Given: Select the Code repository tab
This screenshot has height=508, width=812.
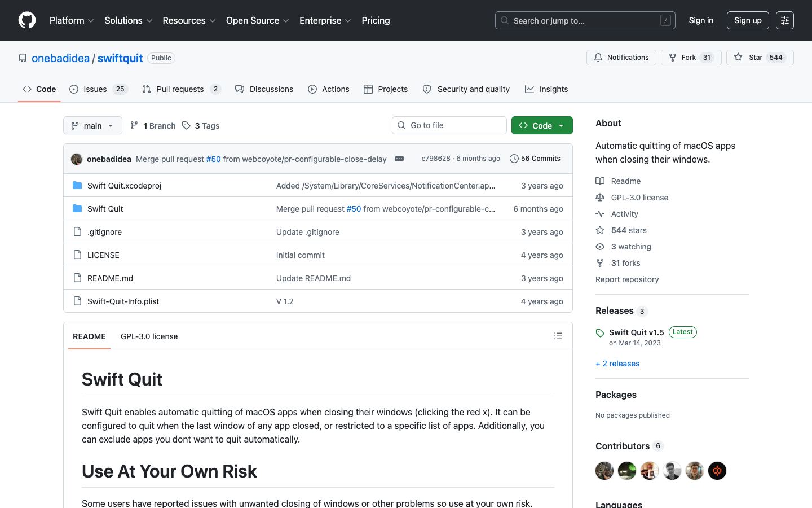Looking at the screenshot, I should click(39, 89).
